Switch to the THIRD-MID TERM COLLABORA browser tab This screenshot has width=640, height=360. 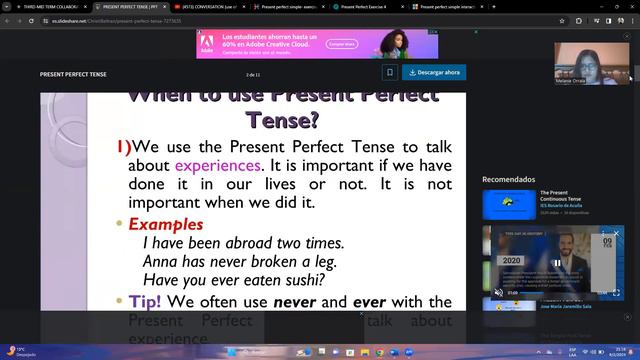[x=51, y=7]
